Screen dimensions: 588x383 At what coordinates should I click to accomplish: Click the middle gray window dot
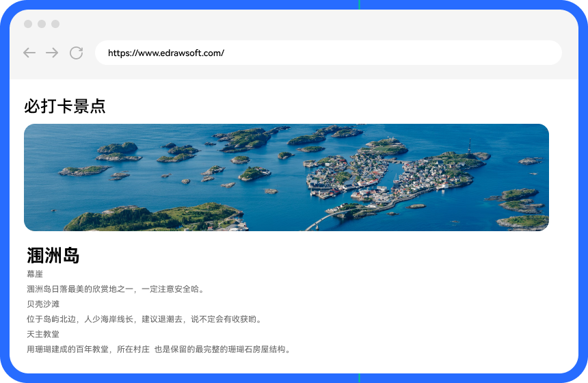click(42, 24)
